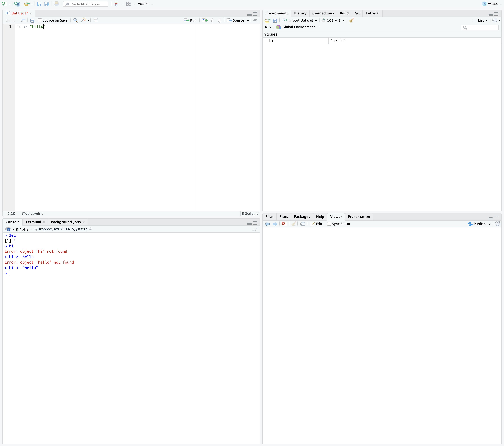Click the red stop icon in Viewer
The image size is (504, 446).
pos(283,224)
